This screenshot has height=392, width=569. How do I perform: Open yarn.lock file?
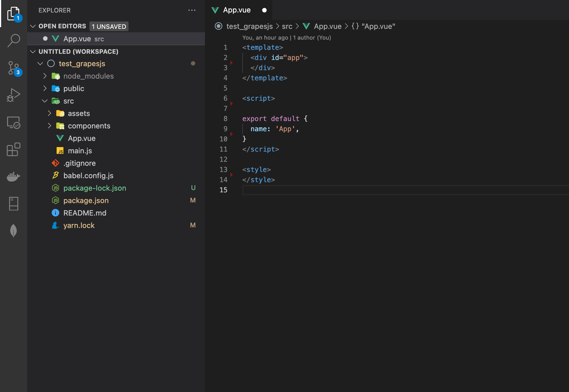(116, 225)
